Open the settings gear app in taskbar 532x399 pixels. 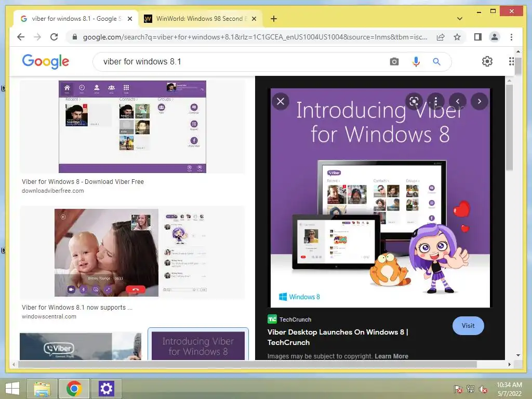(x=106, y=389)
